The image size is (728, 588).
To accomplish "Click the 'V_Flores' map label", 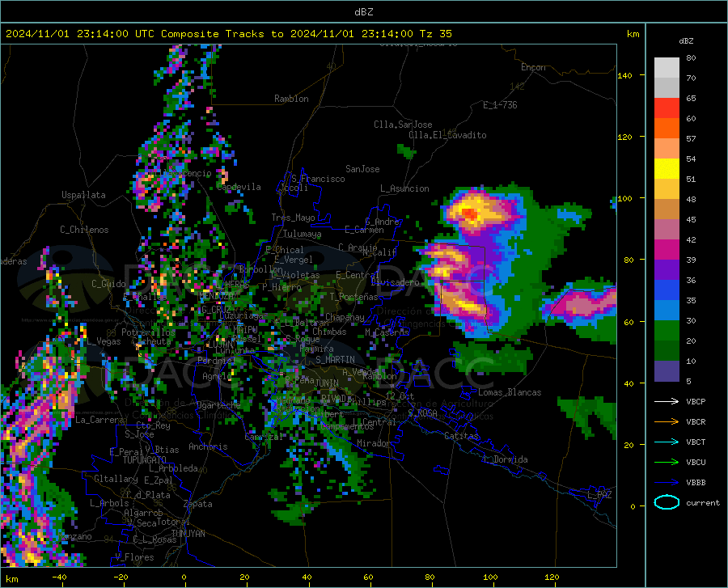I will coord(134,557).
